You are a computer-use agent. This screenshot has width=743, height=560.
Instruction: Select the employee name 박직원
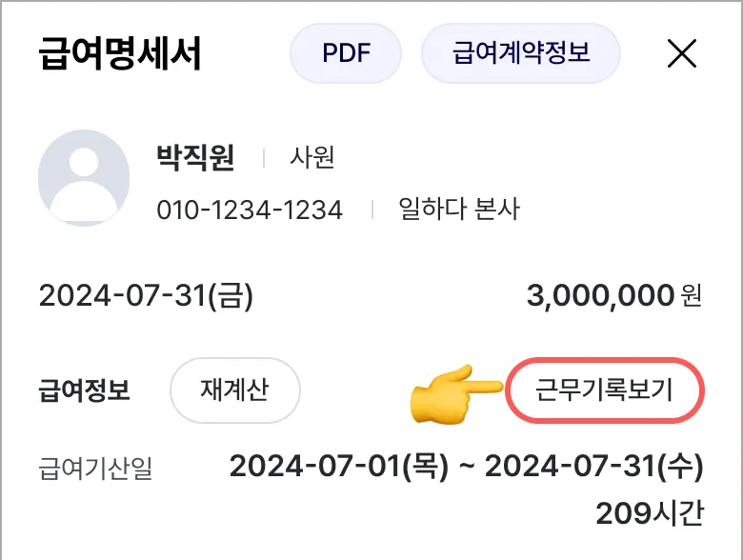click(195, 157)
